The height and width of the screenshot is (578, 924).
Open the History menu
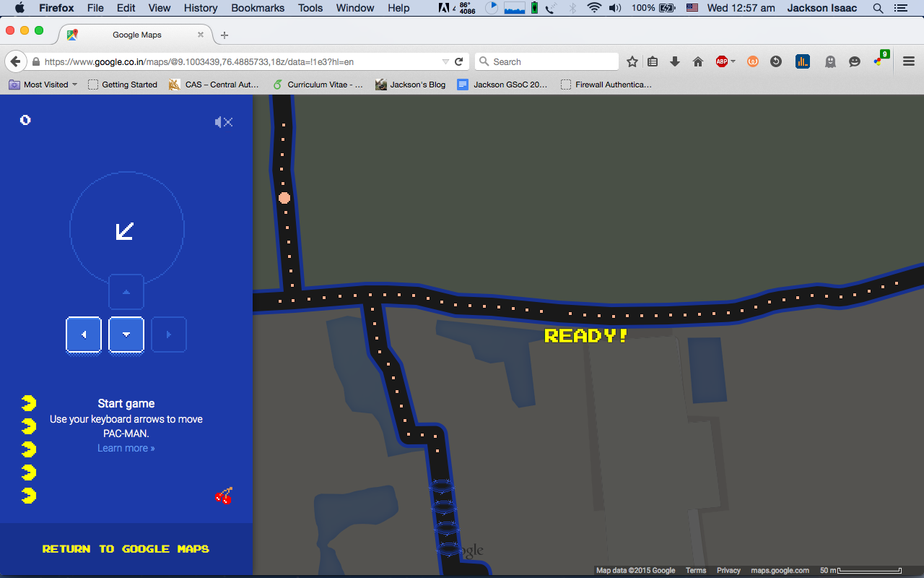tap(201, 8)
